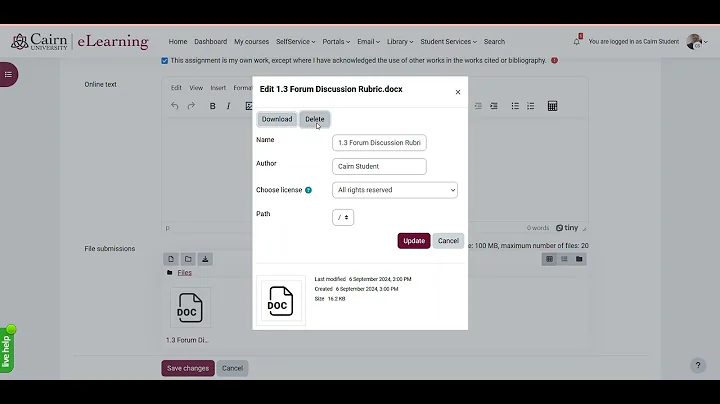Apply numbered list in the editor

531,106
